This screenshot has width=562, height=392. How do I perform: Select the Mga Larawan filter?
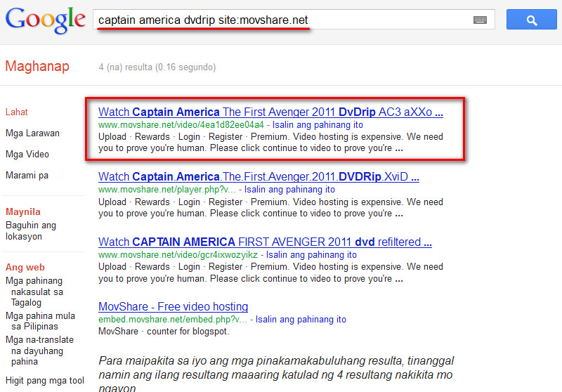(x=32, y=133)
